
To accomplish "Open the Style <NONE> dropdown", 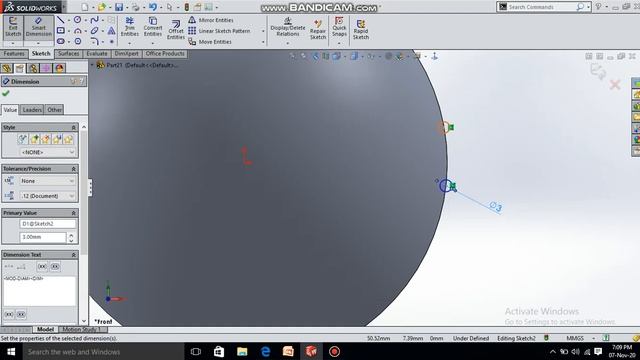I will click(48, 152).
